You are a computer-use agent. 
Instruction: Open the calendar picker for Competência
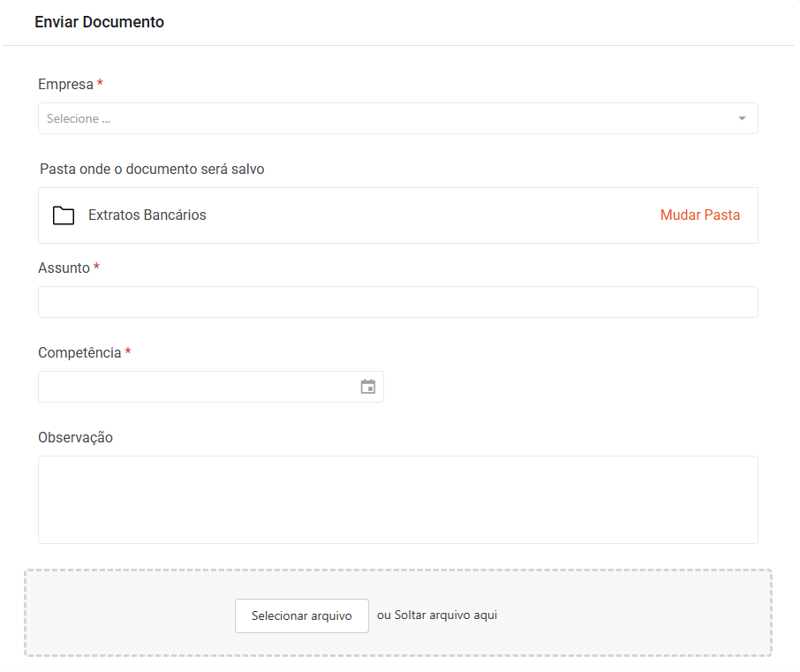click(x=368, y=387)
